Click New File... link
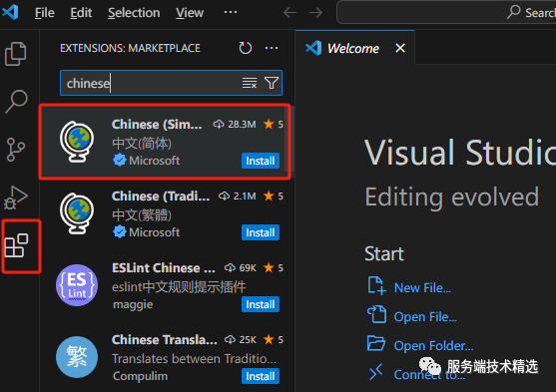 coord(422,288)
